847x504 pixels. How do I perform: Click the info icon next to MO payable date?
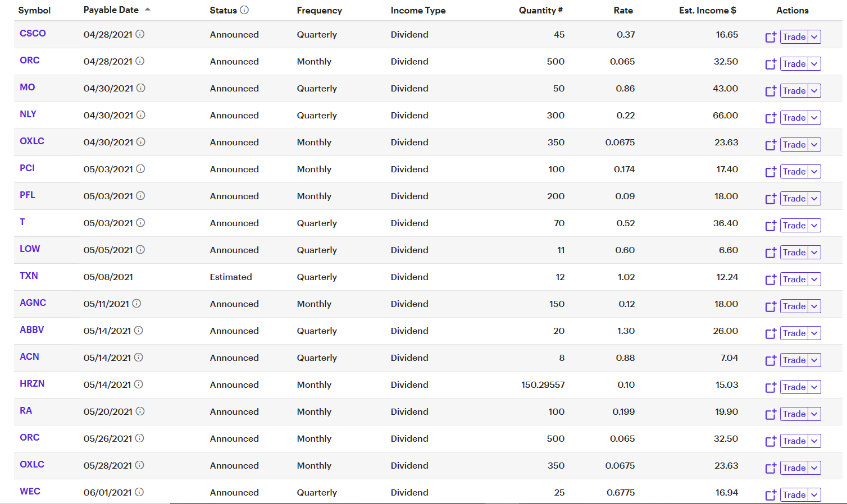(x=141, y=88)
